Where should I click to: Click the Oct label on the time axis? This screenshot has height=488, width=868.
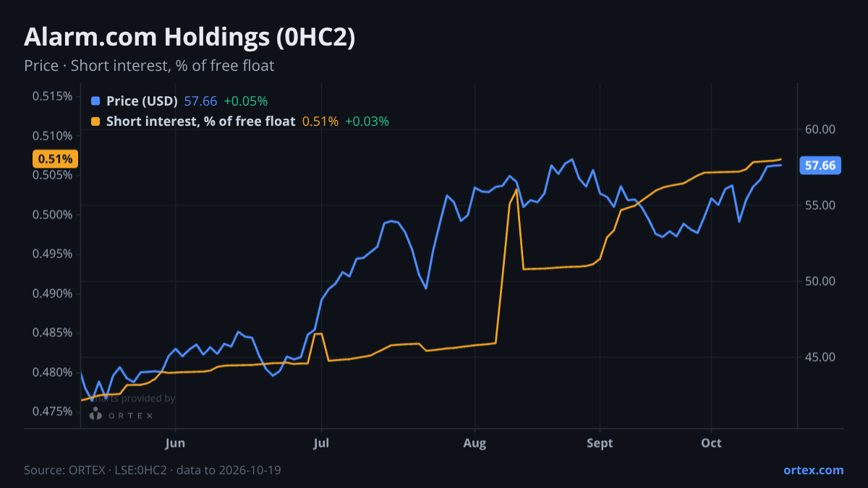[712, 443]
